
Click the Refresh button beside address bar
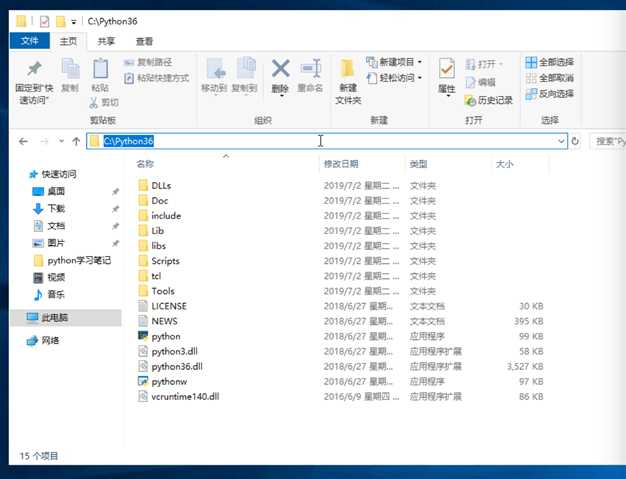click(575, 141)
